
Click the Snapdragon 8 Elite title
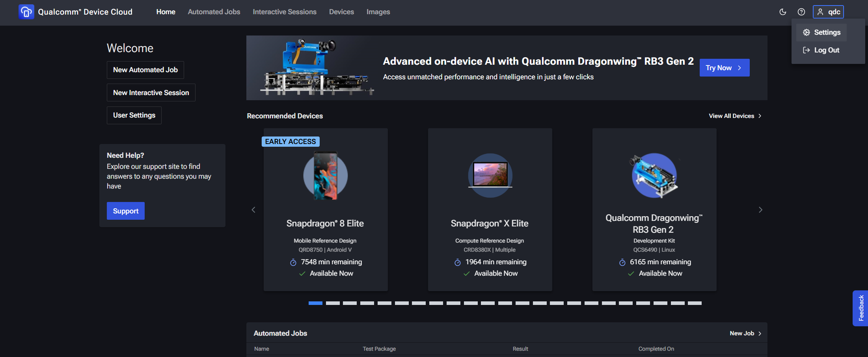pos(325,224)
